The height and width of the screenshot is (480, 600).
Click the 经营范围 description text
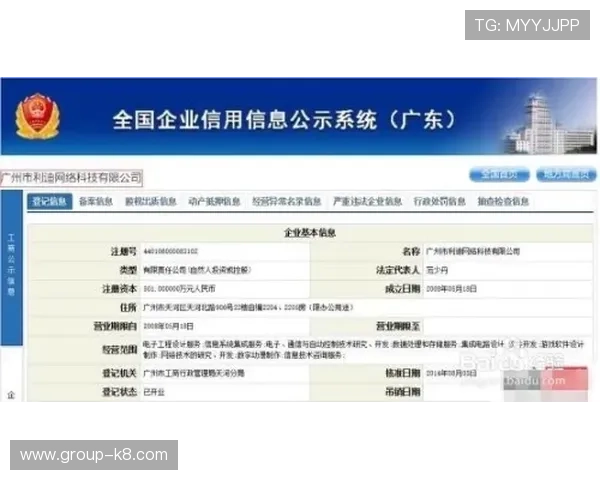364,350
